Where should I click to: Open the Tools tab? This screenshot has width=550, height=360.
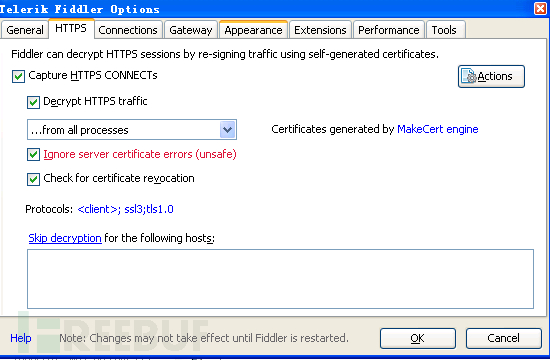pyautogui.click(x=445, y=30)
